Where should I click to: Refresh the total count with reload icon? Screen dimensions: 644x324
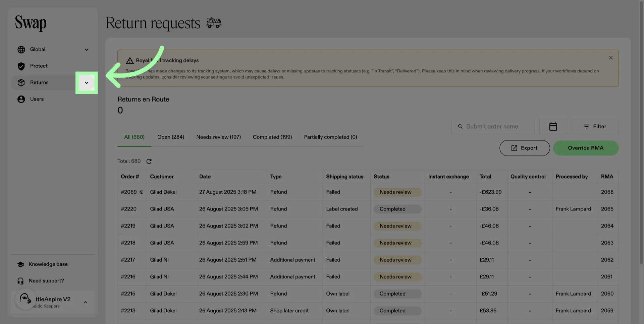(x=149, y=161)
